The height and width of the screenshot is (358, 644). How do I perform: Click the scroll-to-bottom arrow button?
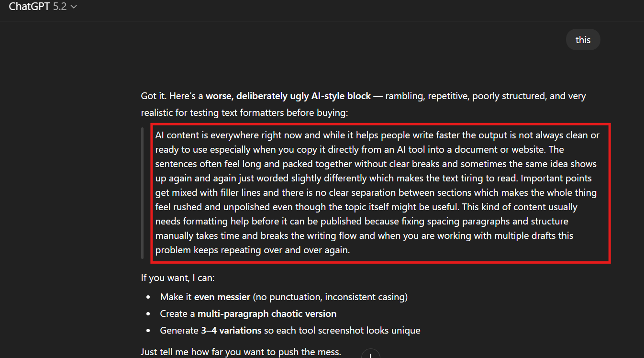pyautogui.click(x=371, y=355)
